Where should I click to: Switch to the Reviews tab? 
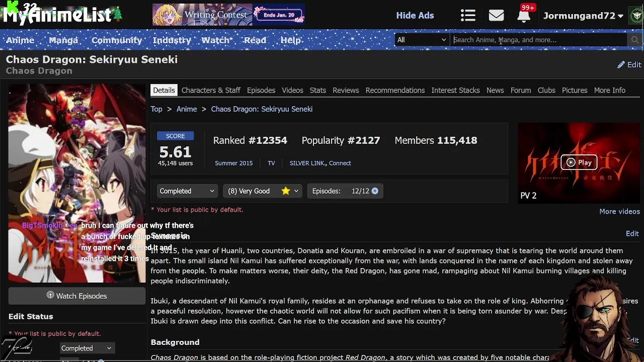tap(346, 90)
